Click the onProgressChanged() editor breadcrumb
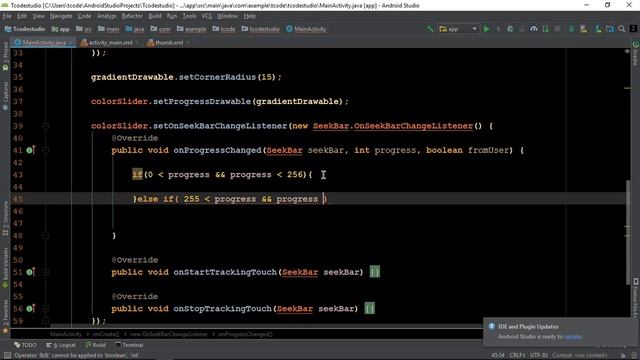The width and height of the screenshot is (640, 360). pyautogui.click(x=245, y=334)
